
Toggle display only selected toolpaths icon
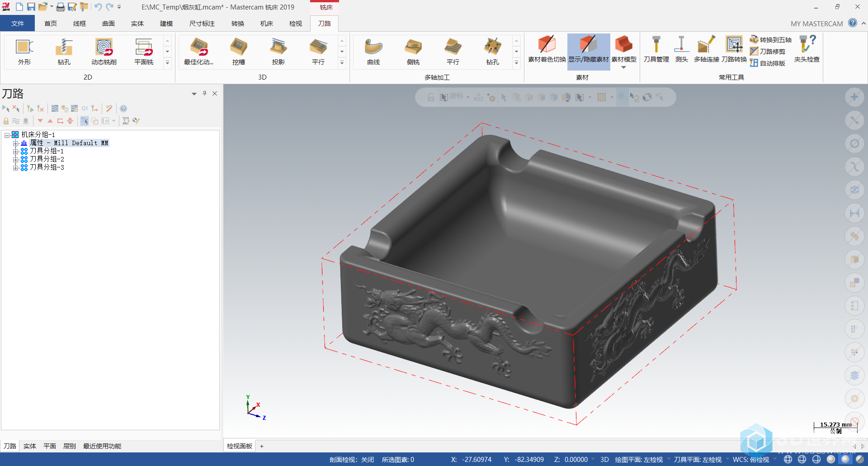pyautogui.click(x=85, y=121)
